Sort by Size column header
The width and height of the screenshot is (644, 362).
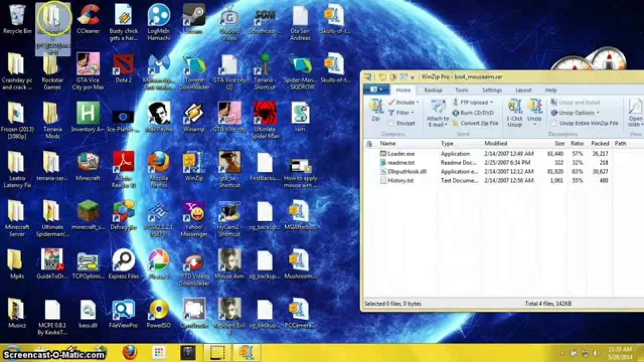pos(559,143)
